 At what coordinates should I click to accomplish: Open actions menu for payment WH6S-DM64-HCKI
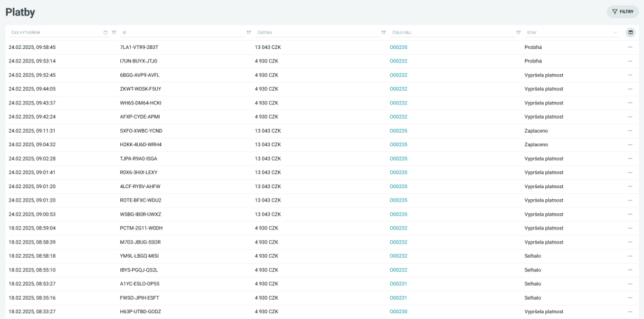pyautogui.click(x=630, y=102)
